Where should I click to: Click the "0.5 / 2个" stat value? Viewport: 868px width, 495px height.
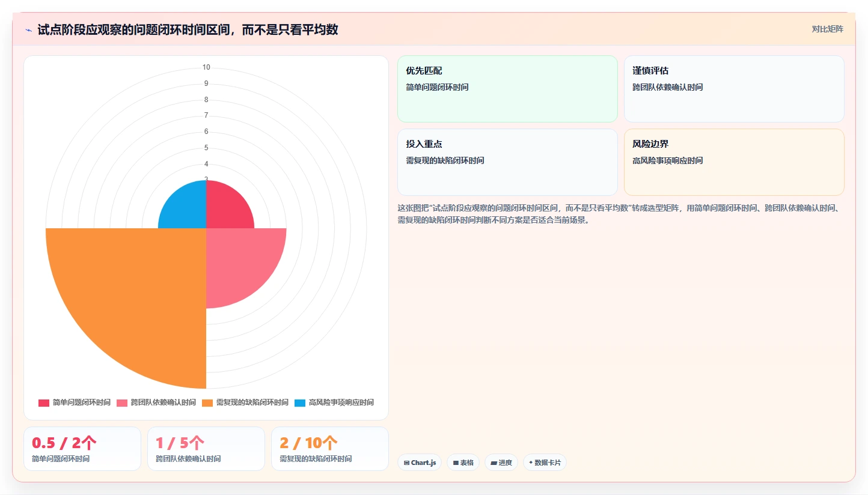pos(64,443)
